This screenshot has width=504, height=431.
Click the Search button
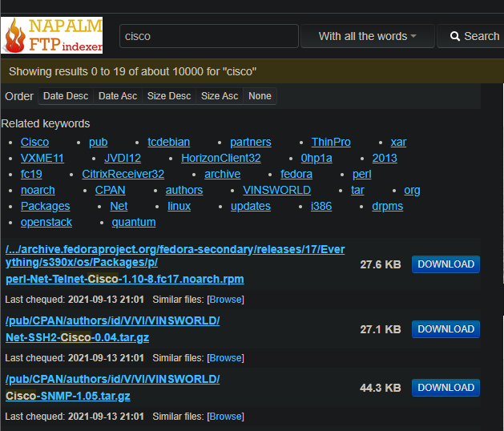point(470,36)
